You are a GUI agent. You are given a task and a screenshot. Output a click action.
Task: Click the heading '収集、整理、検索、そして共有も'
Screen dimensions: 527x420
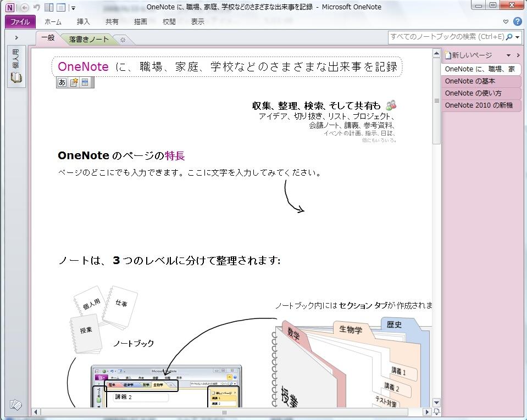point(317,106)
